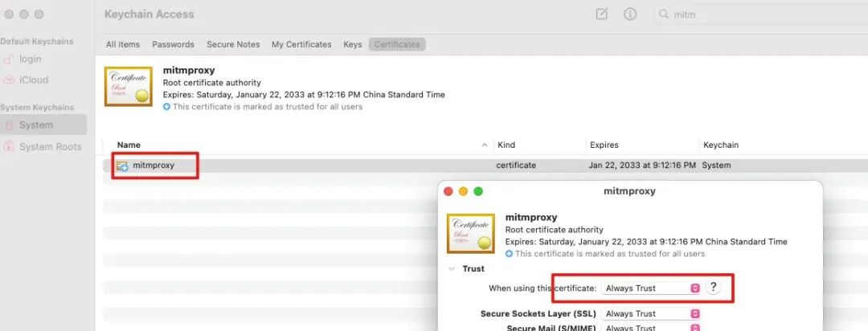Click the certificate kind cell in row
868x331 pixels.
tap(516, 165)
